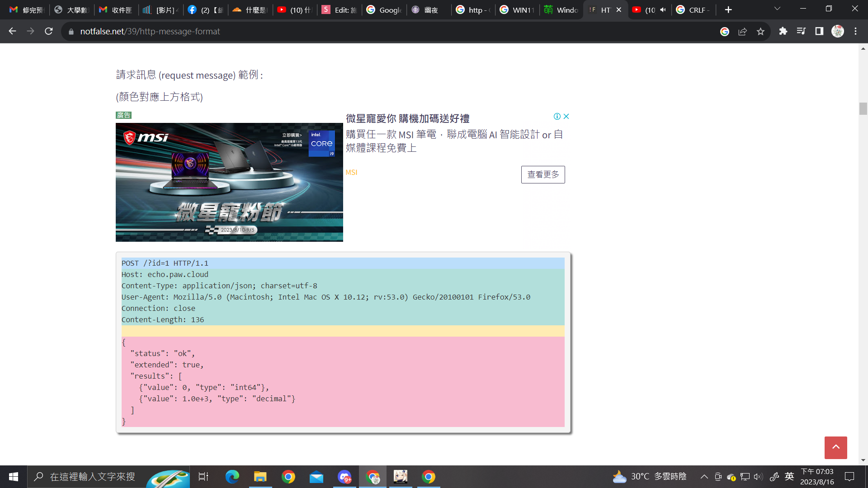Click the address bar URL
This screenshot has height=488, width=868.
150,31
